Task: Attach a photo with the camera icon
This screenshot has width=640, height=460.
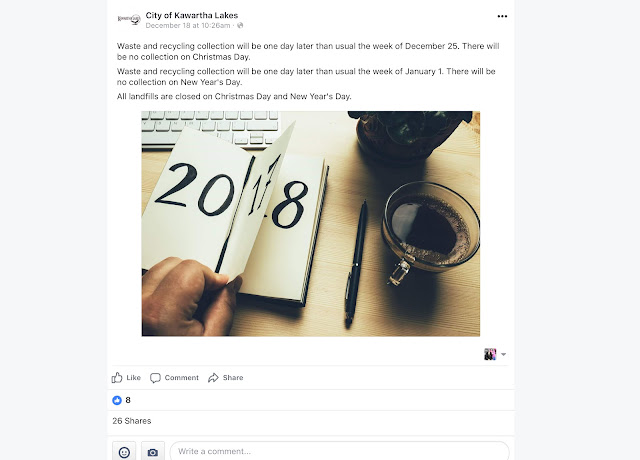Action: (x=153, y=452)
